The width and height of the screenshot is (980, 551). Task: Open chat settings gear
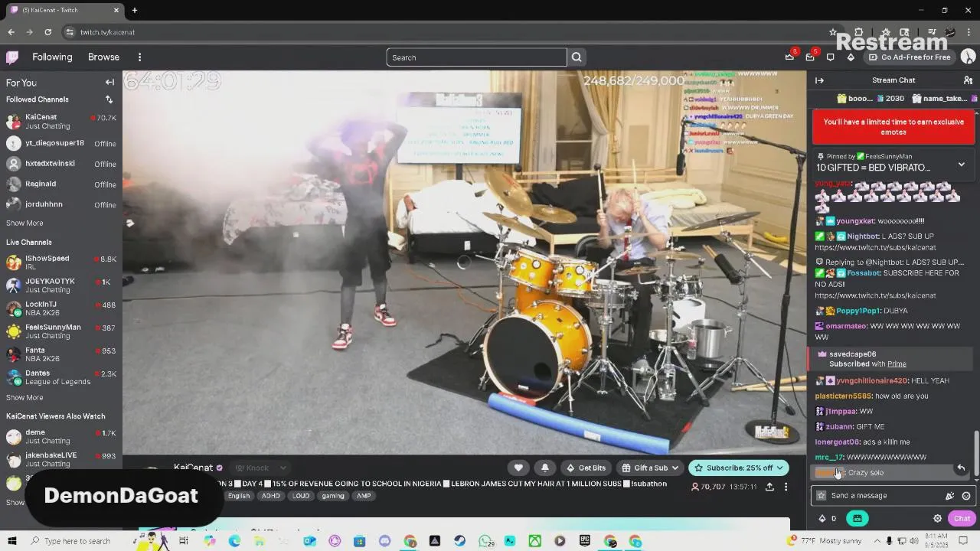[x=937, y=518]
